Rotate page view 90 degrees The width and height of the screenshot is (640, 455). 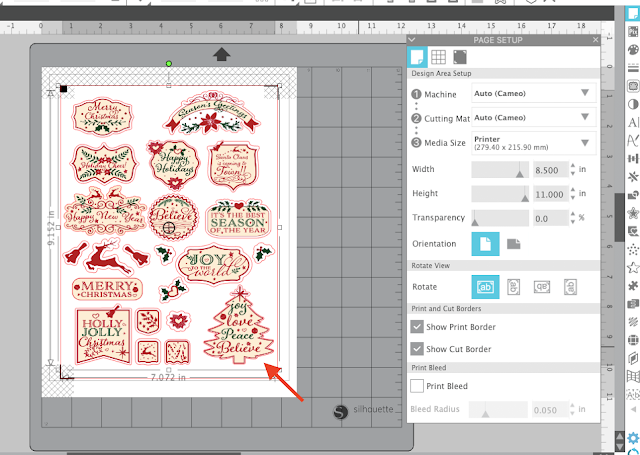(513, 287)
